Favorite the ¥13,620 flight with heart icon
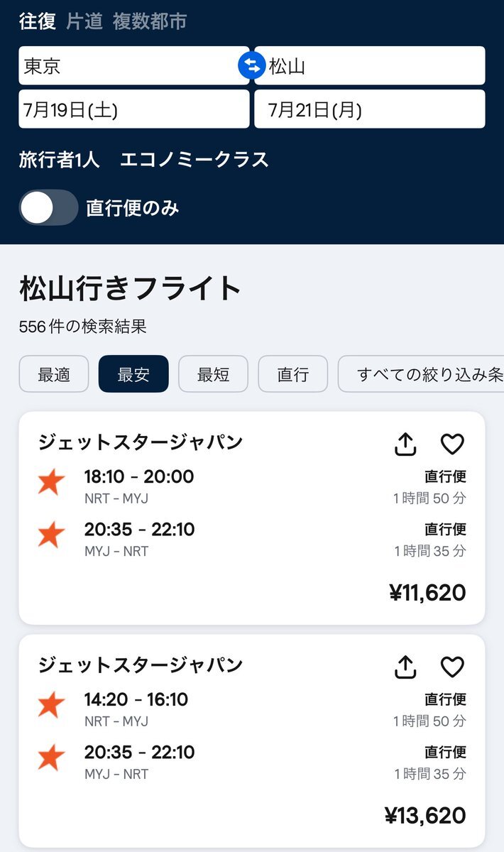 pos(452,667)
